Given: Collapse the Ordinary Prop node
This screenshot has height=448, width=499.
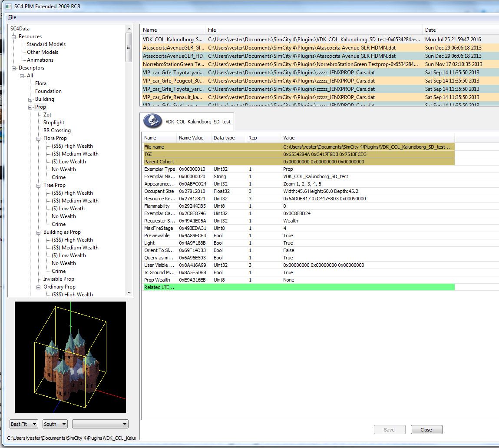Looking at the screenshot, I should tap(39, 287).
